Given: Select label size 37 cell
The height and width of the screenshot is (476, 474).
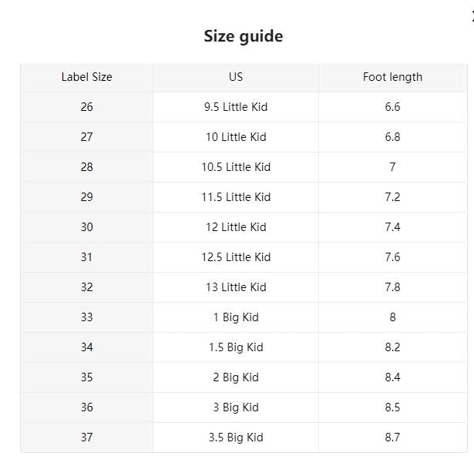Looking at the screenshot, I should 86,437.
